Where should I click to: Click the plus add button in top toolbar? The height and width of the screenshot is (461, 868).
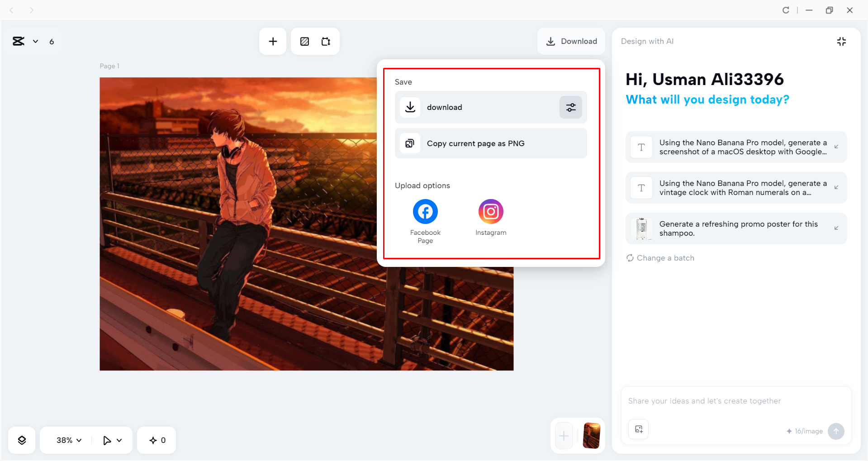pyautogui.click(x=273, y=41)
